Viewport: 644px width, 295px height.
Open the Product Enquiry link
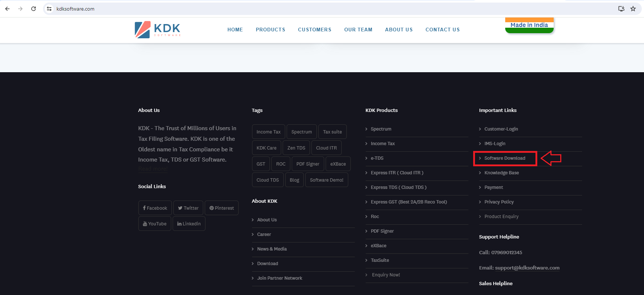[502, 216]
